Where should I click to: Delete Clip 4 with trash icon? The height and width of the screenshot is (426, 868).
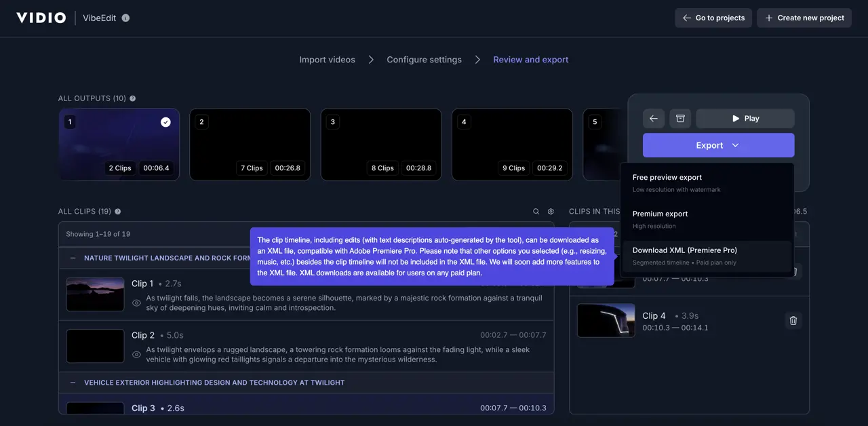[793, 320]
